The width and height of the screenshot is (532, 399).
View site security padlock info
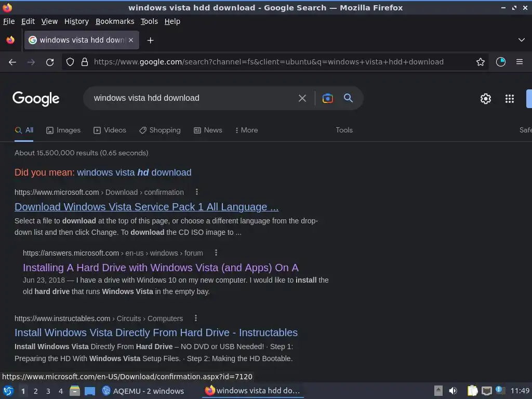pyautogui.click(x=85, y=62)
